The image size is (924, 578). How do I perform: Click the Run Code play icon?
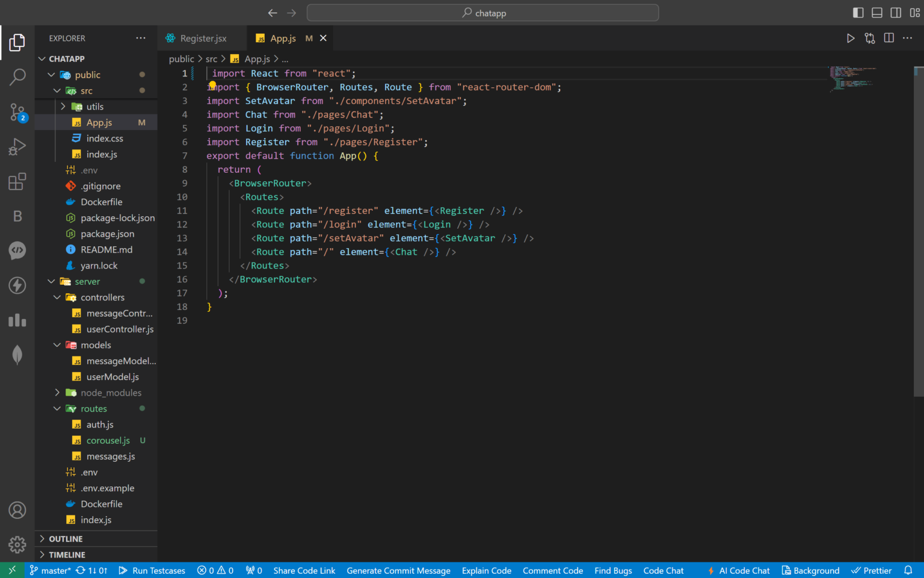pyautogui.click(x=850, y=38)
